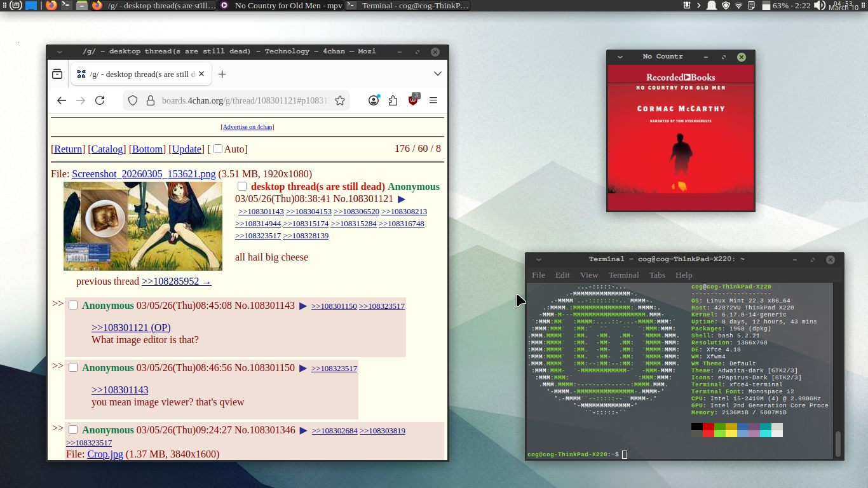Open the Firefox window menu arrow in the title bar
Image resolution: width=868 pixels, height=488 pixels.
click(x=59, y=51)
